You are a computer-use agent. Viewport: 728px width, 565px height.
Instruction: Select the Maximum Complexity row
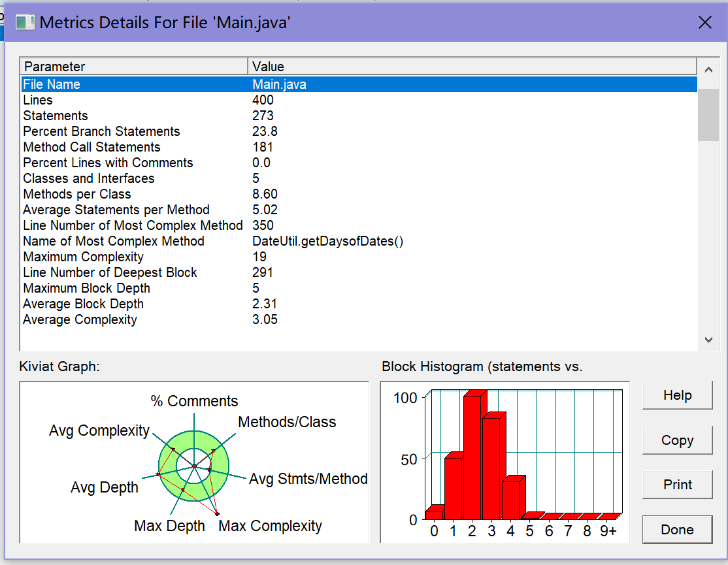(x=359, y=257)
